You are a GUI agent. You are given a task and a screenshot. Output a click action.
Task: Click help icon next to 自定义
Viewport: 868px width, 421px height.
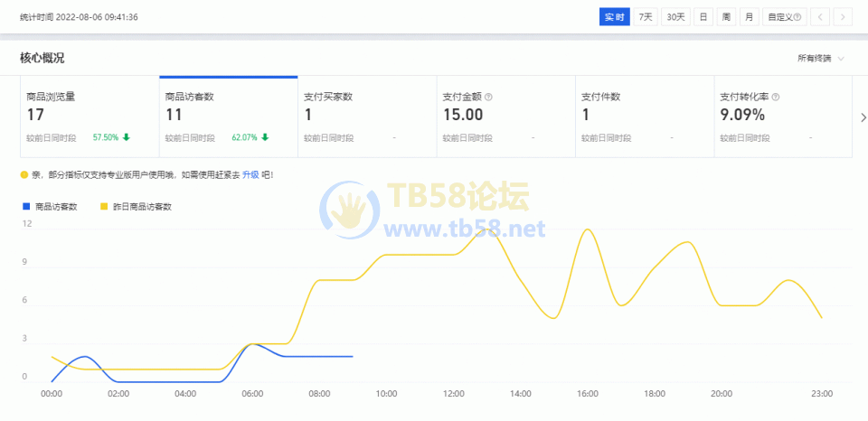pos(799,16)
